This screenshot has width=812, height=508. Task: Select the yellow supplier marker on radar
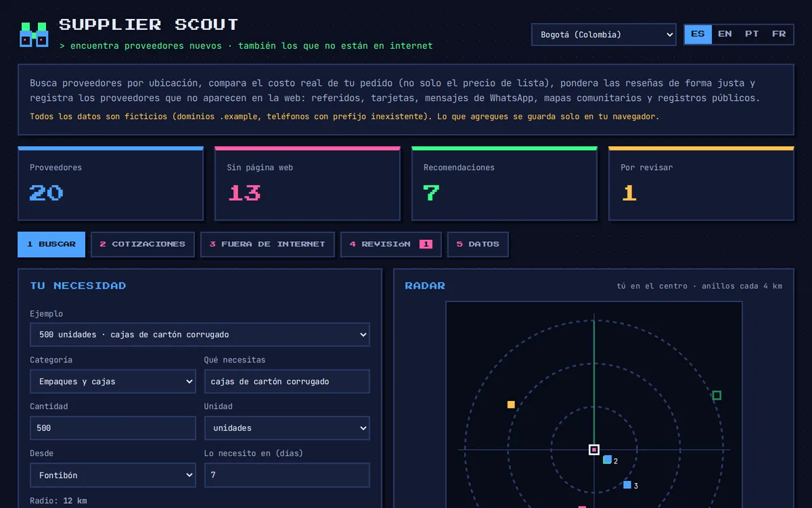click(511, 404)
